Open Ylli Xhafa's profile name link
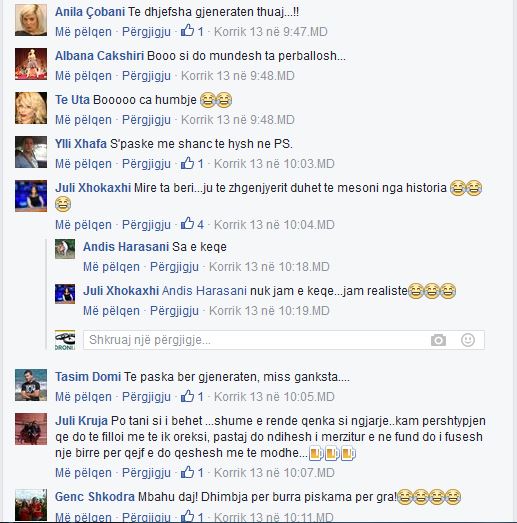Screen dimensions: 517x523 click(x=81, y=144)
